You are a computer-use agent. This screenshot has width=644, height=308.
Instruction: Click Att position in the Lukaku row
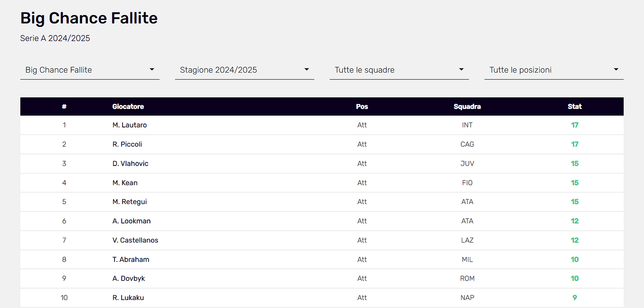tap(362, 298)
